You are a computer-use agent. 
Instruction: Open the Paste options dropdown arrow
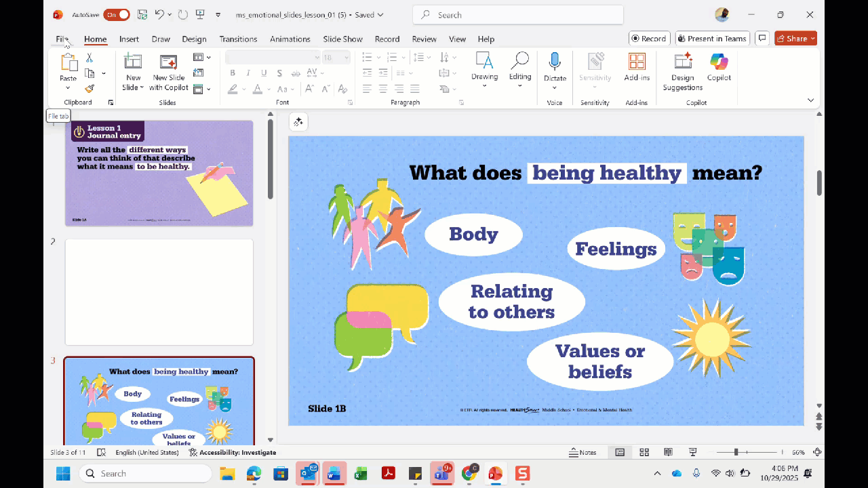tap(68, 88)
